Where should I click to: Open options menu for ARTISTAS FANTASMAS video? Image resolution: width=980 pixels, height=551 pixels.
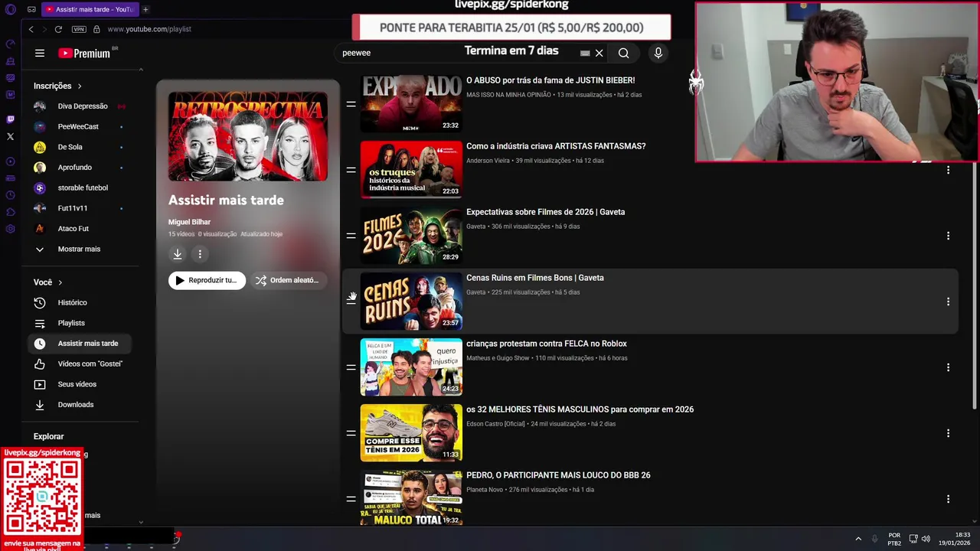pyautogui.click(x=948, y=170)
